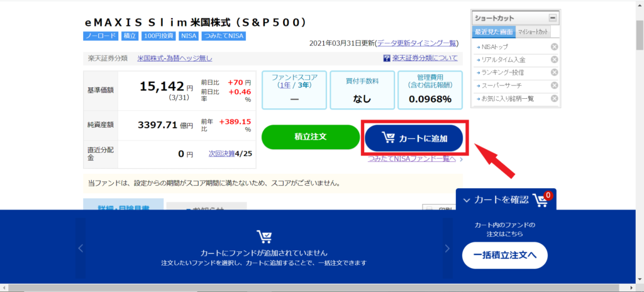Click the 15,142 base price value
Image resolution: width=644 pixels, height=292 pixels.
(x=162, y=86)
